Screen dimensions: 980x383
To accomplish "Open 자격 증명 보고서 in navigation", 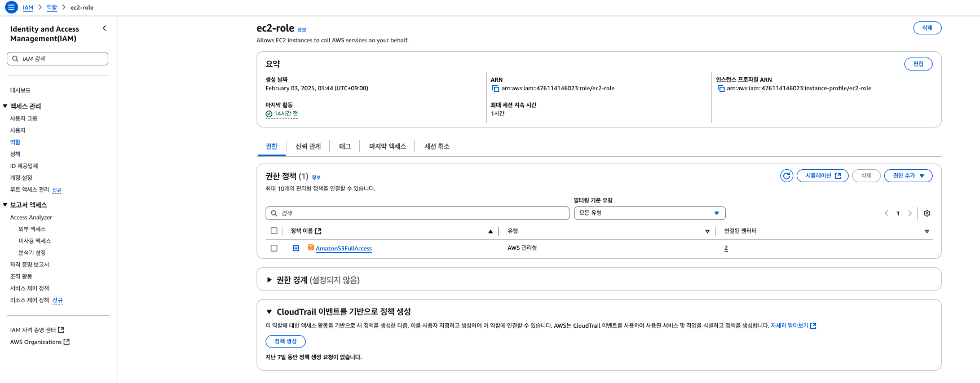I will [x=30, y=265].
